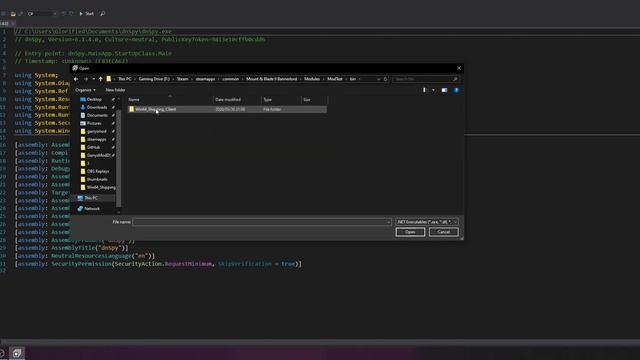Expand the address bar history dropdown
The width and height of the screenshot is (640, 360).
click(x=378, y=79)
